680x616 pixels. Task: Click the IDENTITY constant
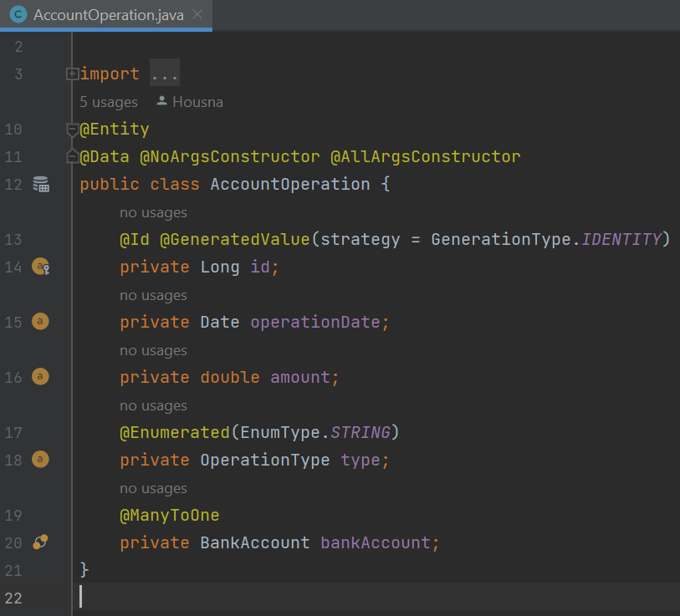(x=621, y=239)
